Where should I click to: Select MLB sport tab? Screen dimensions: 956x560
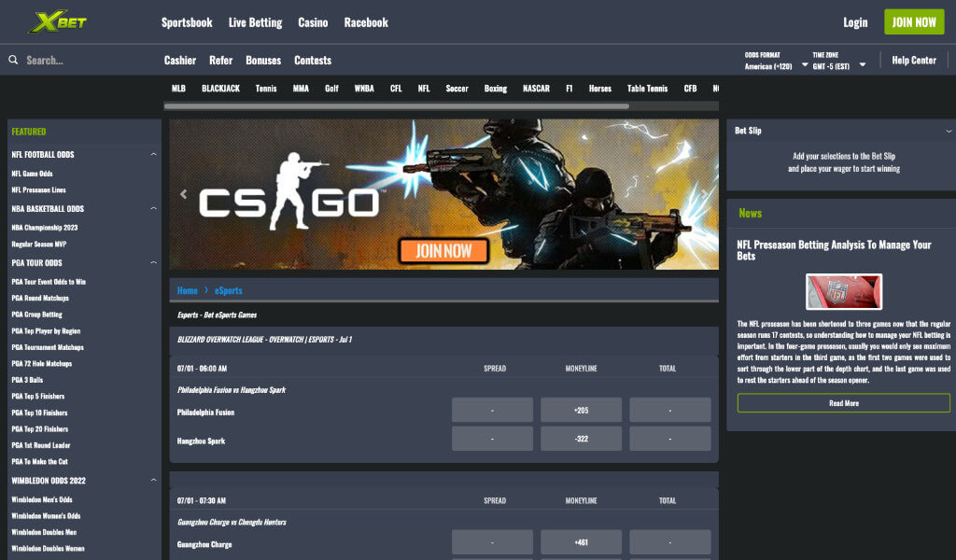(x=178, y=89)
